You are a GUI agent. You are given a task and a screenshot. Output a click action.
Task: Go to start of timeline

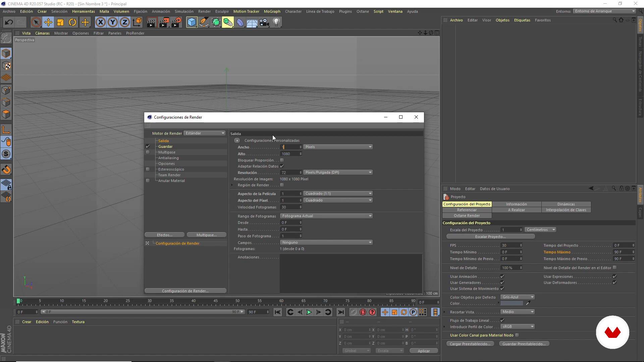pyautogui.click(x=277, y=312)
